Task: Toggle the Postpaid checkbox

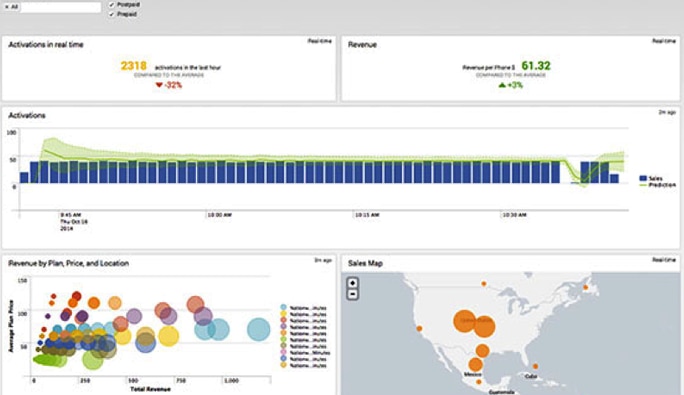Action: coord(112,4)
